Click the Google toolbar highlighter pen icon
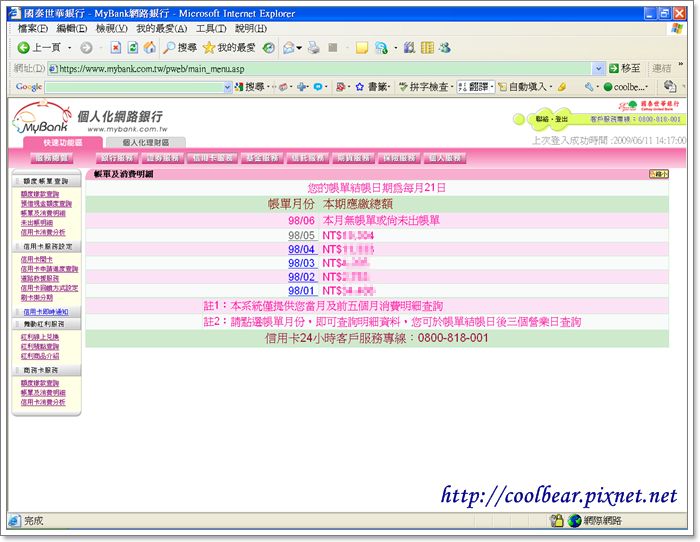Screen dimensions: 700x542 point(562,87)
